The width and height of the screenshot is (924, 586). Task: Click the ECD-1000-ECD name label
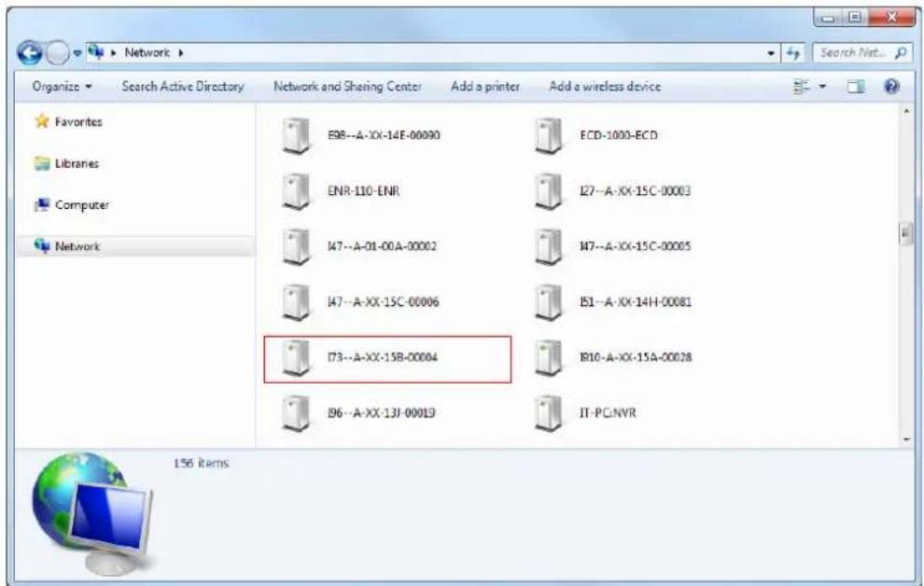click(618, 135)
